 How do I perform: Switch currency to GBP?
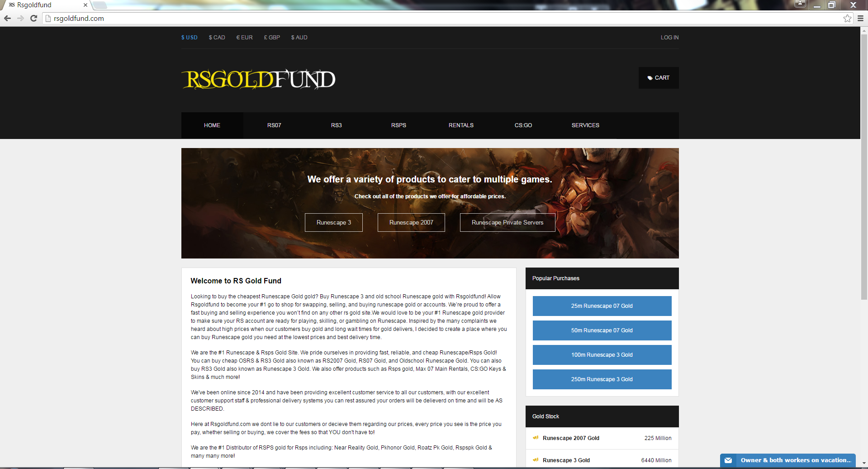272,38
